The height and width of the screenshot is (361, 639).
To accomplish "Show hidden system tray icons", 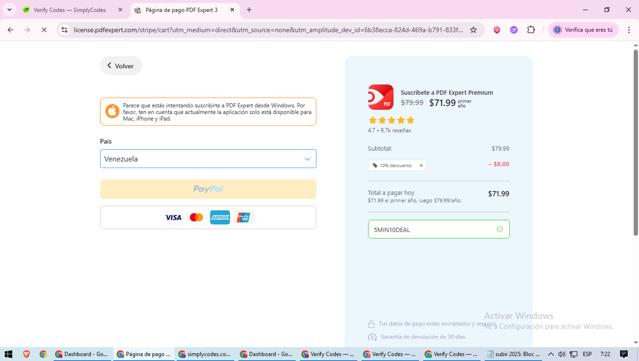I will (551, 354).
